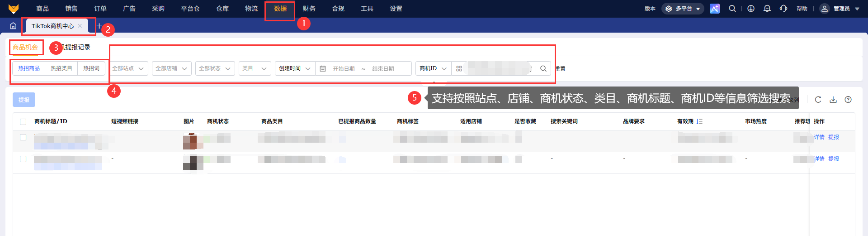Click the top bar search magnifier

tap(732, 9)
